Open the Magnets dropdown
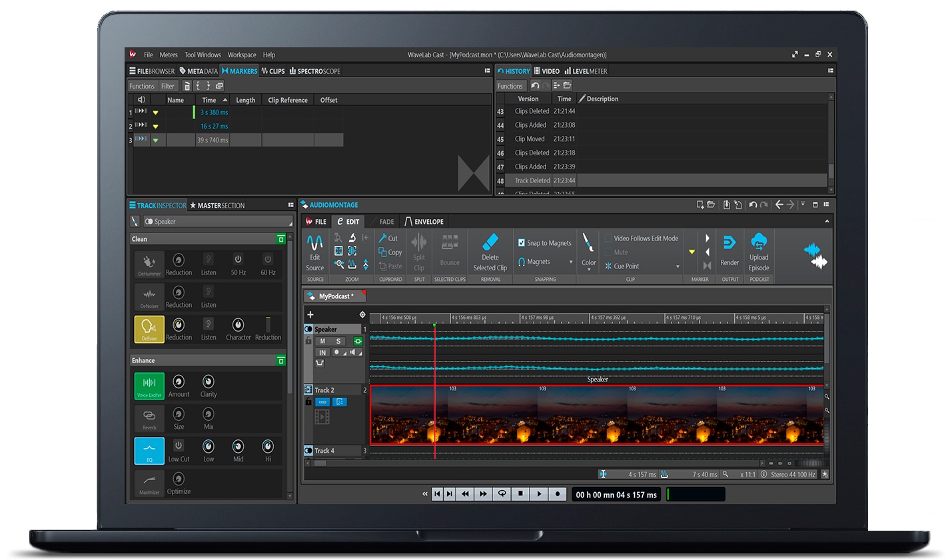Screen dimensions: 952x560 (x=571, y=262)
